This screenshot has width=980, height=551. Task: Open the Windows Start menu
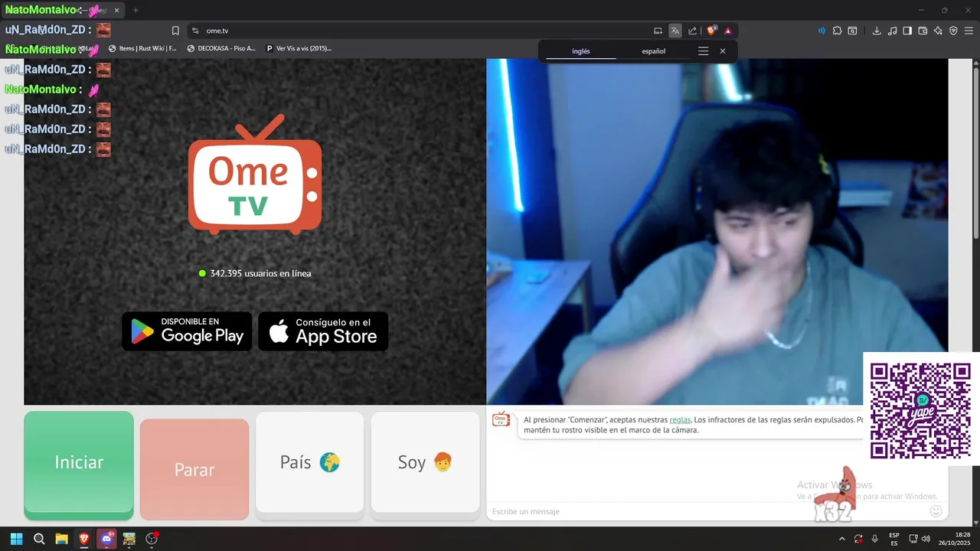[x=16, y=539]
